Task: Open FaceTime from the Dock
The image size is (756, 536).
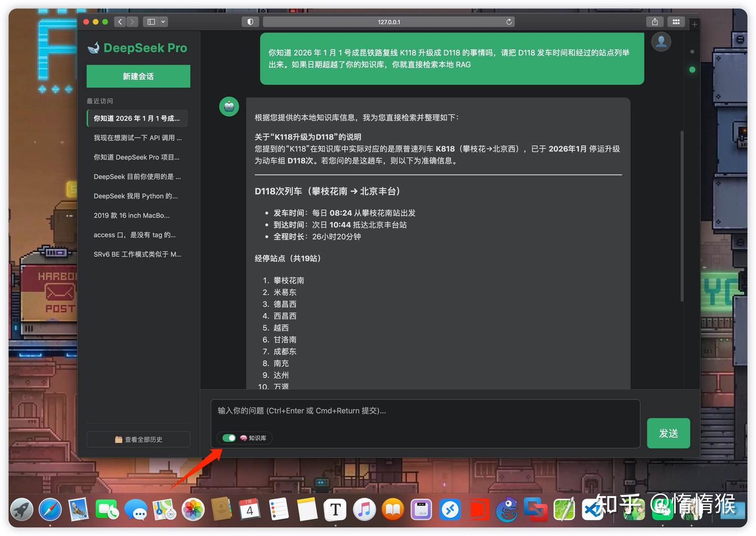Action: click(x=107, y=509)
